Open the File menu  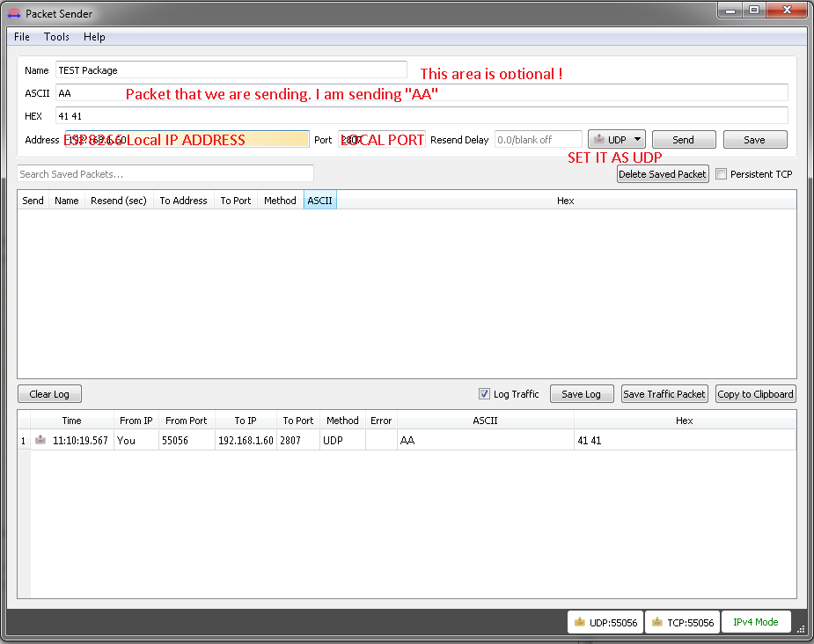[20, 37]
